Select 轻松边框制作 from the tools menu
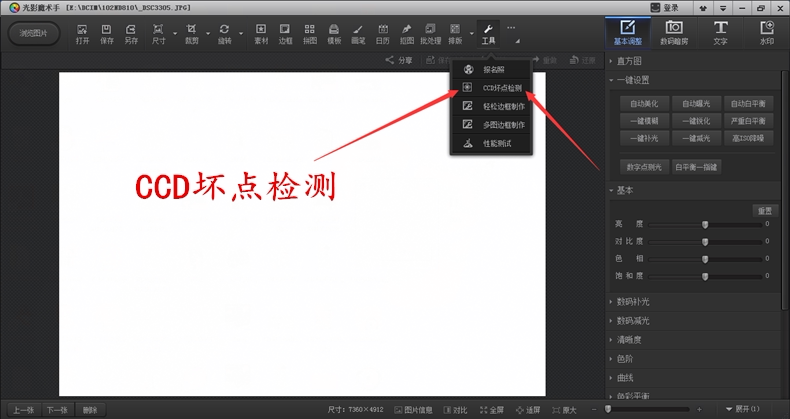This screenshot has width=790, height=419. pyautogui.click(x=491, y=106)
